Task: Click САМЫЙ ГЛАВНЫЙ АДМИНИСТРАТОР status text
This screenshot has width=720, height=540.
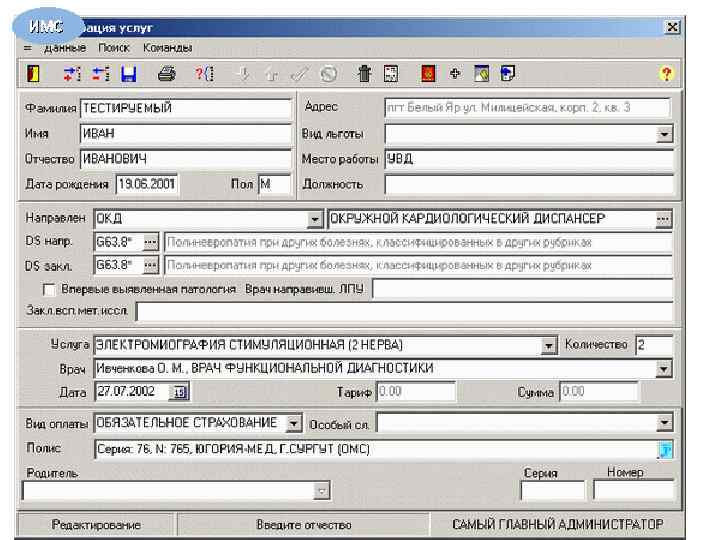Action: point(557,524)
